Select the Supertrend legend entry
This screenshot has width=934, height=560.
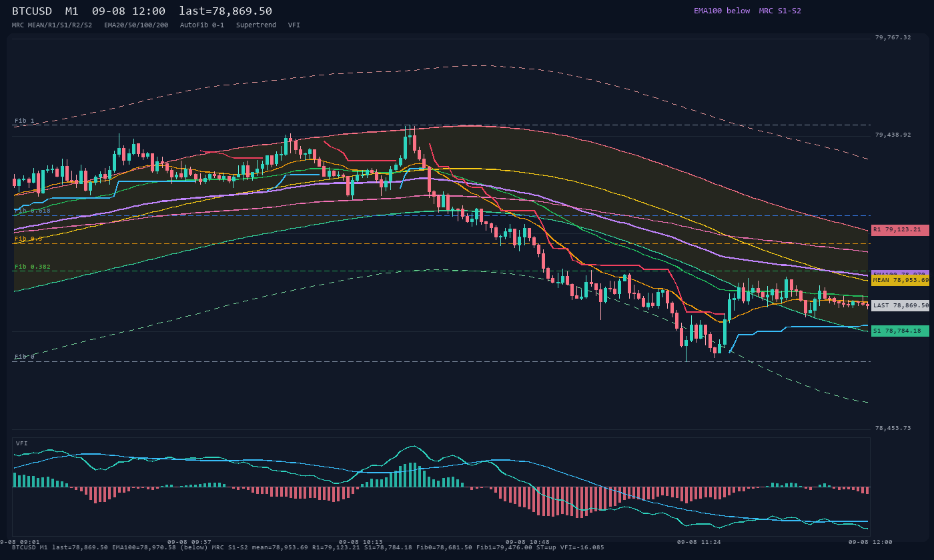click(256, 25)
